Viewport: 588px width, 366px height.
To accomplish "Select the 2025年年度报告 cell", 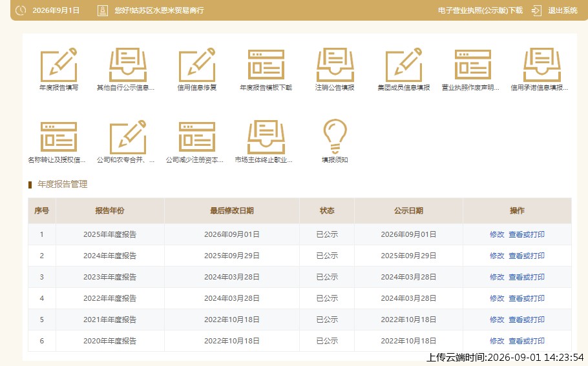I will (x=110, y=234).
